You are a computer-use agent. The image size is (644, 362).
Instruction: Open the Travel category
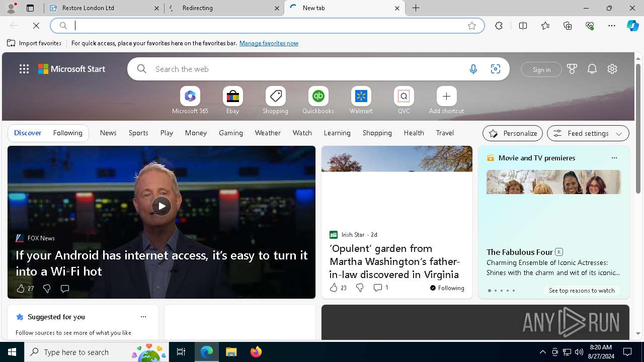445,133
